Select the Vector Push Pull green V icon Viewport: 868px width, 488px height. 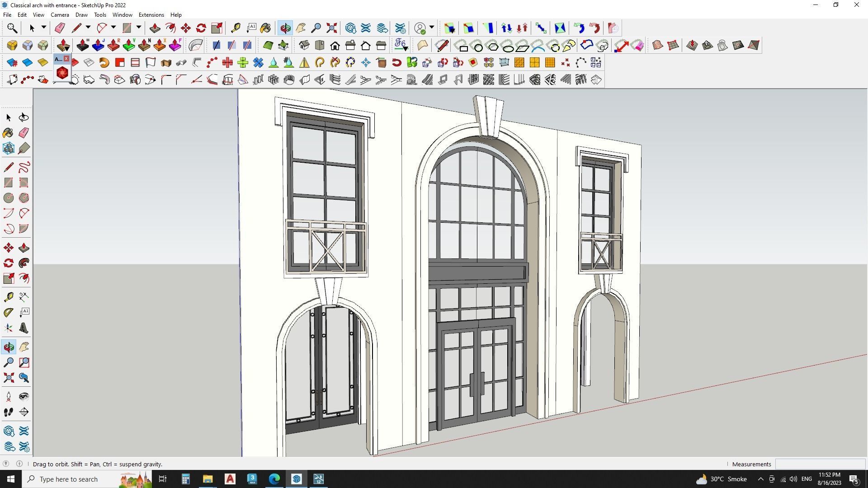[129, 45]
